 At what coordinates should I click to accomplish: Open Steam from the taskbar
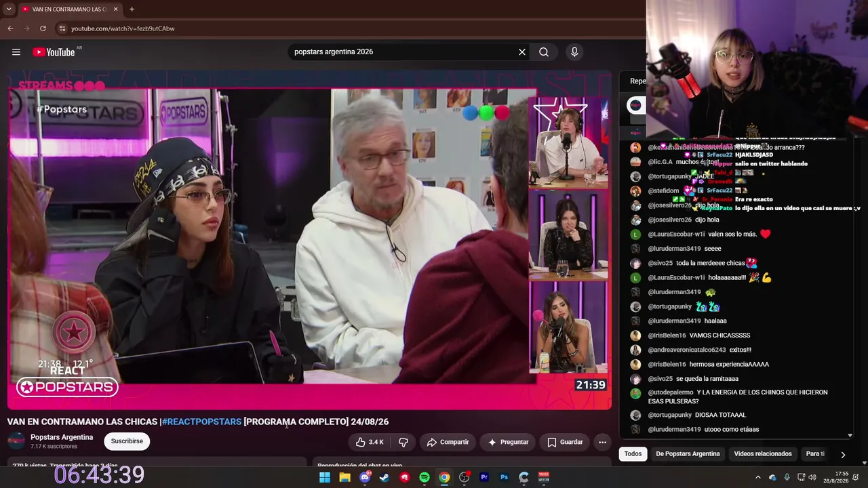click(384, 477)
